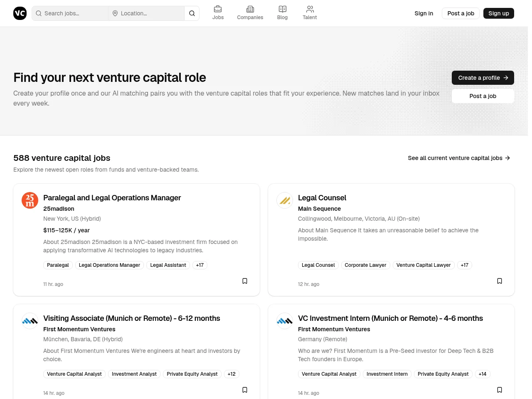532x399 pixels.
Task: Select the Legal Assistant tag
Action: pyautogui.click(x=168, y=265)
